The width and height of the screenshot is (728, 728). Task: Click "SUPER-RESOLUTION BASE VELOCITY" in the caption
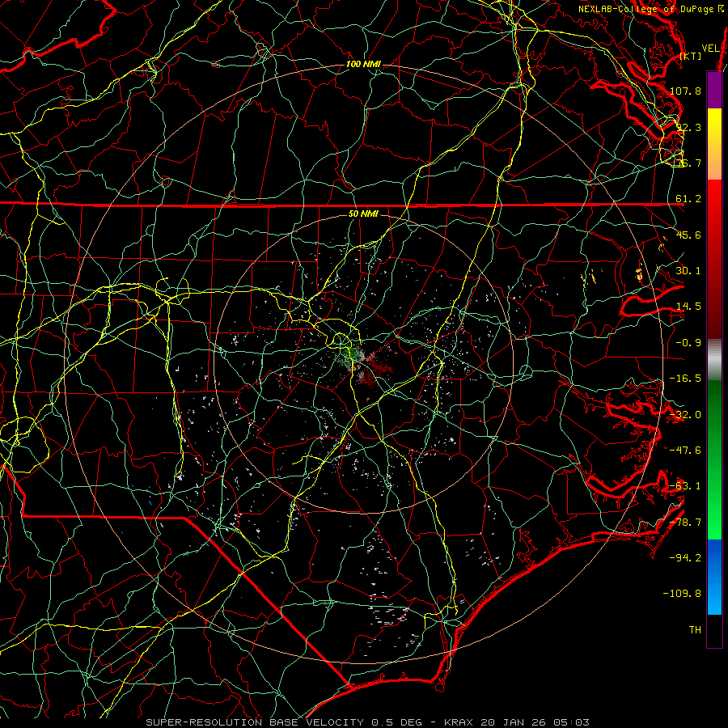255,722
